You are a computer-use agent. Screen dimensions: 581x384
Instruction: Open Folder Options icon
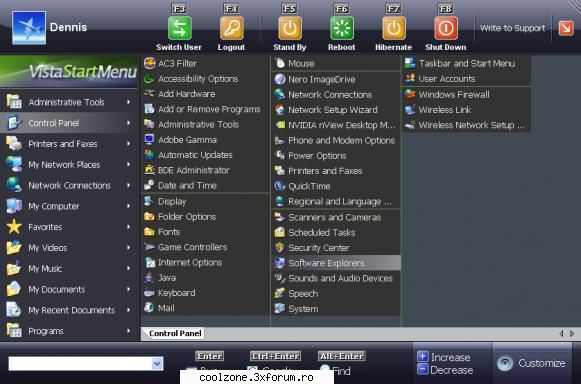149,216
